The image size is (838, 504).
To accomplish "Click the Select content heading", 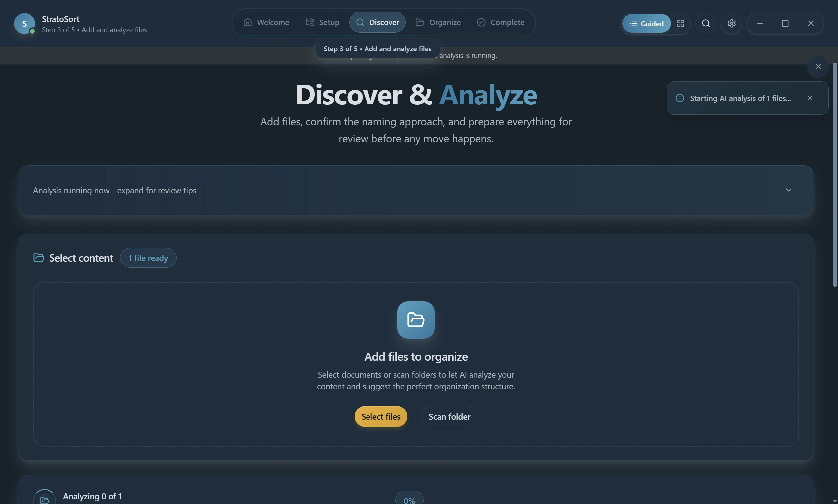I will point(81,258).
